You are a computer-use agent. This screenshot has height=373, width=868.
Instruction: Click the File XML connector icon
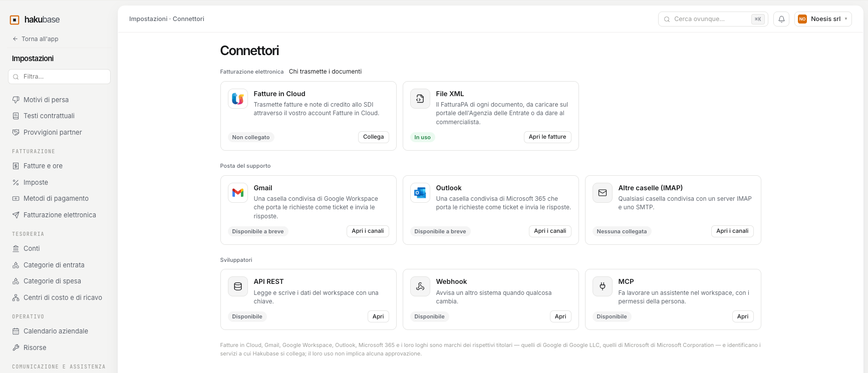click(420, 99)
